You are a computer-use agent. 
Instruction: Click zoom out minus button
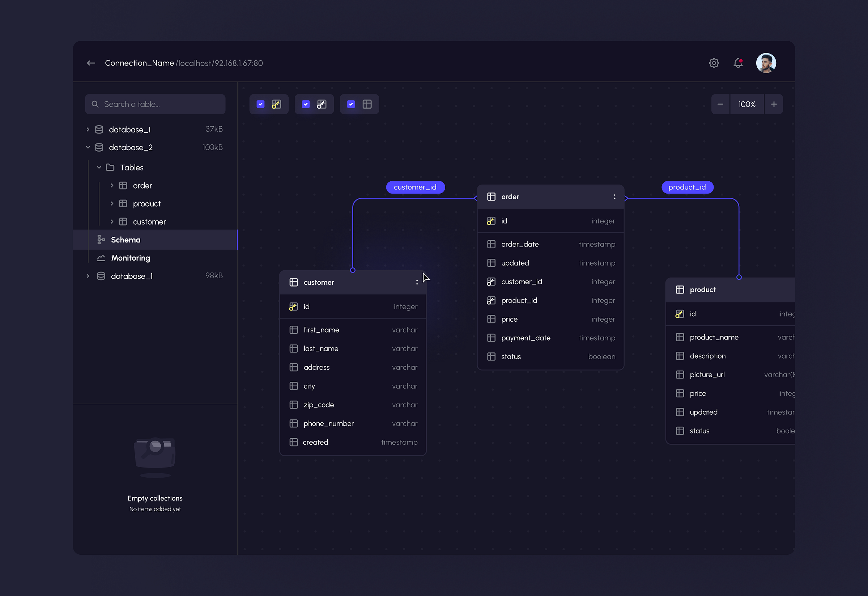(x=720, y=104)
